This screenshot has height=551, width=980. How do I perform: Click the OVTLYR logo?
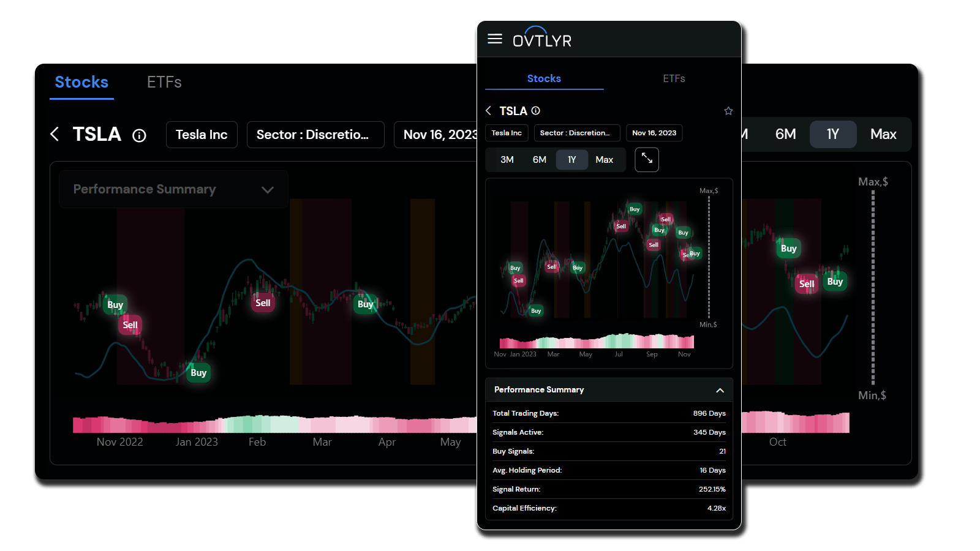click(541, 39)
